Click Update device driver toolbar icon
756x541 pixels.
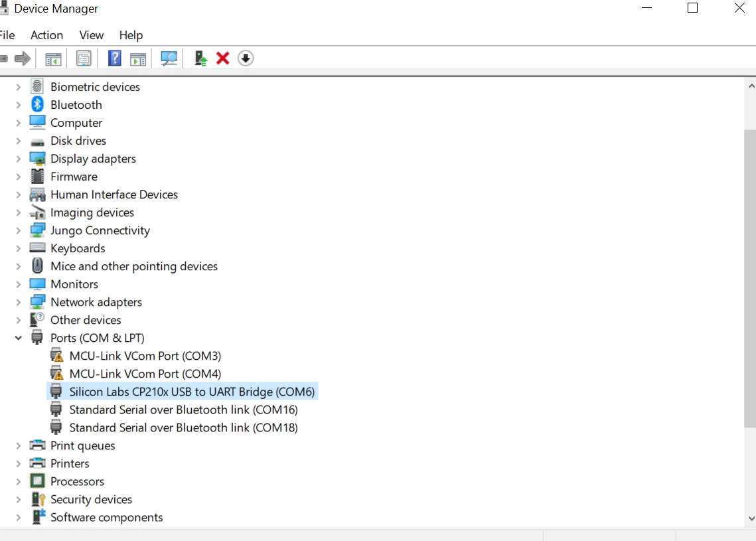click(200, 58)
